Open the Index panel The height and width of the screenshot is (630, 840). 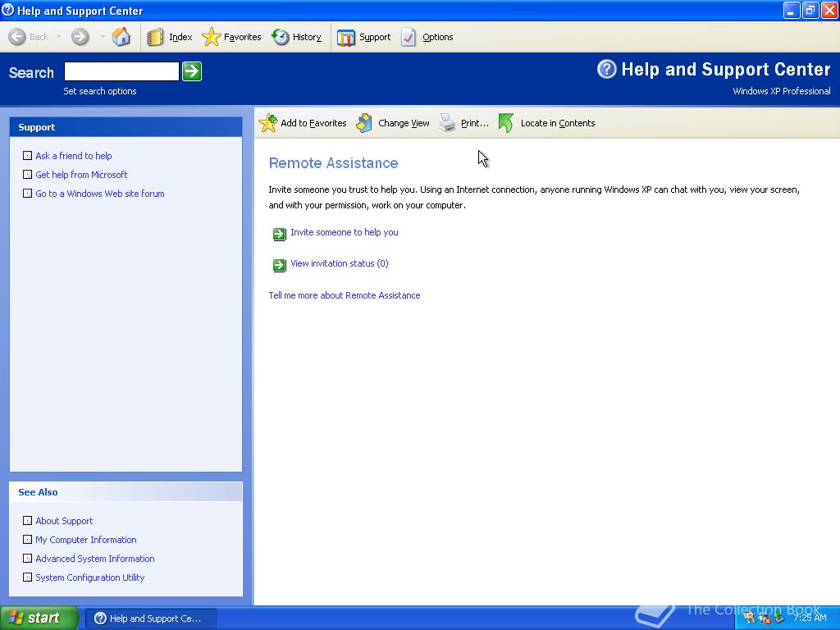(x=175, y=36)
